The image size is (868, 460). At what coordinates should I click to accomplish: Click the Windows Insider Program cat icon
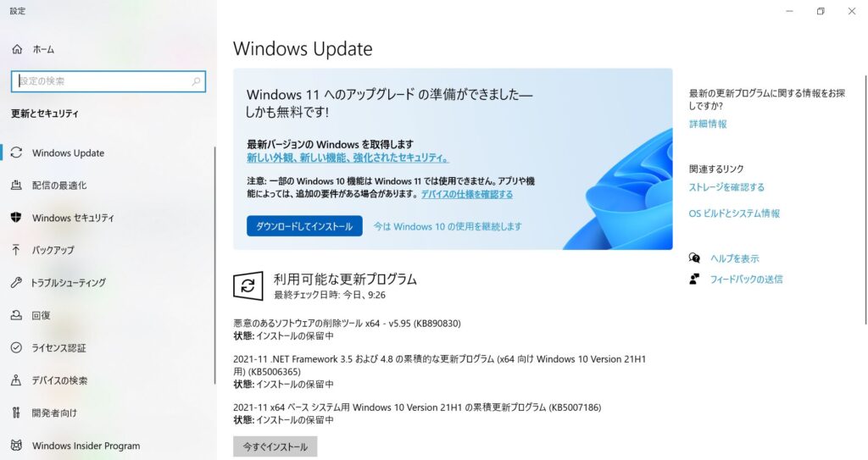pyautogui.click(x=17, y=445)
